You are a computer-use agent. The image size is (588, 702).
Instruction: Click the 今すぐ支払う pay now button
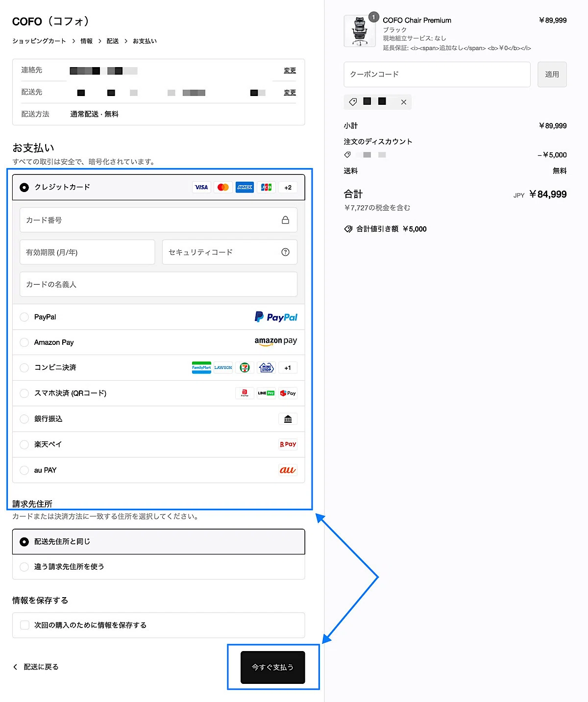(272, 667)
